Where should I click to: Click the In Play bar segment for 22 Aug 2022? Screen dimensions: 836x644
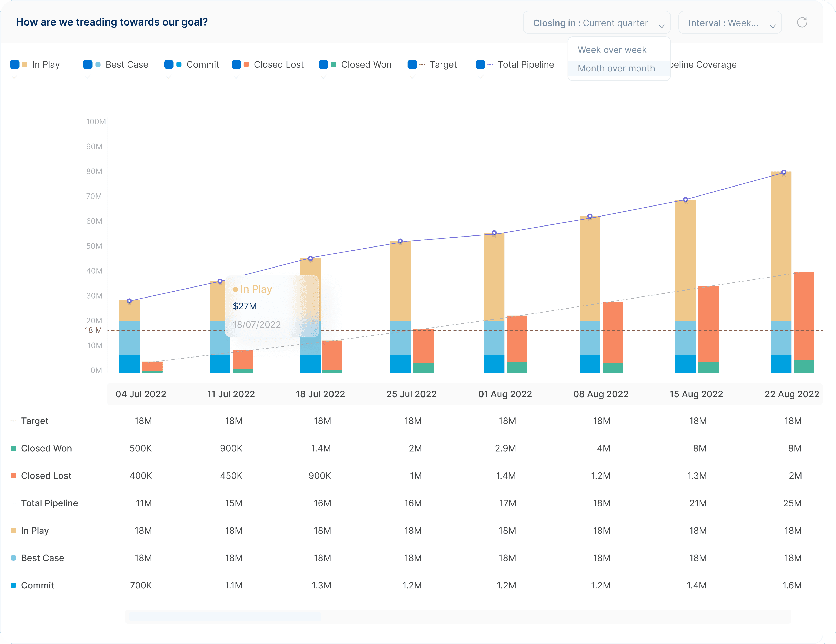click(x=781, y=247)
